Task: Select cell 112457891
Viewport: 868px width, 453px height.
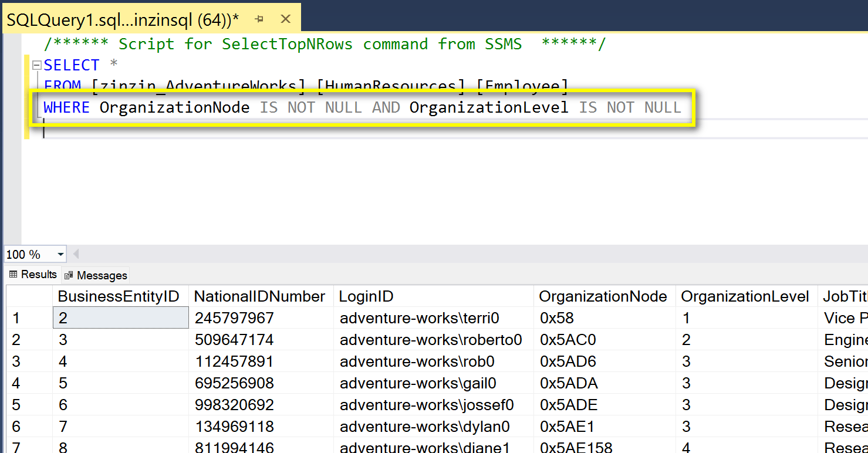Action: click(261, 361)
